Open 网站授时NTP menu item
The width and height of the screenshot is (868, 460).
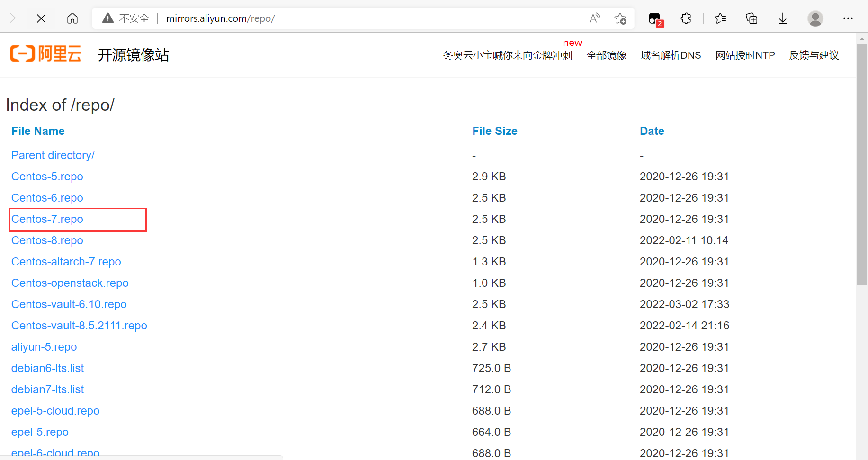pos(745,55)
